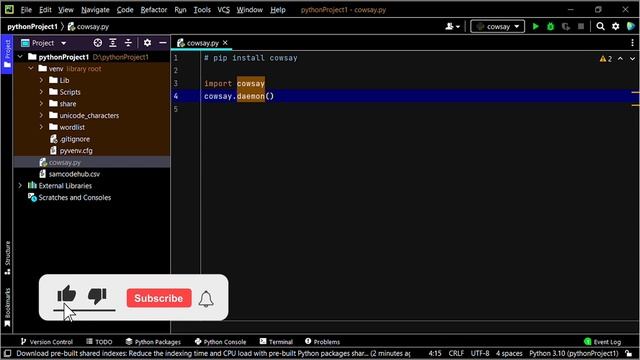The height and width of the screenshot is (360, 640).
Task: Expand External Libraries node
Action: coord(20,186)
